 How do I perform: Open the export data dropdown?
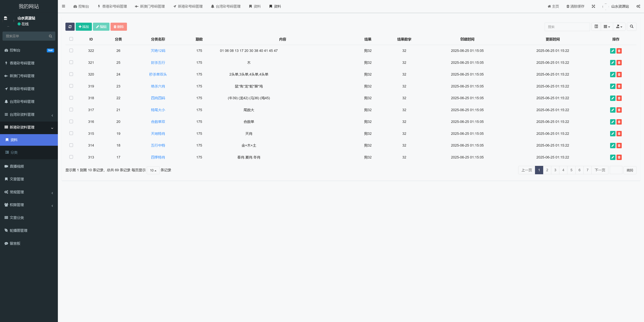619,27
